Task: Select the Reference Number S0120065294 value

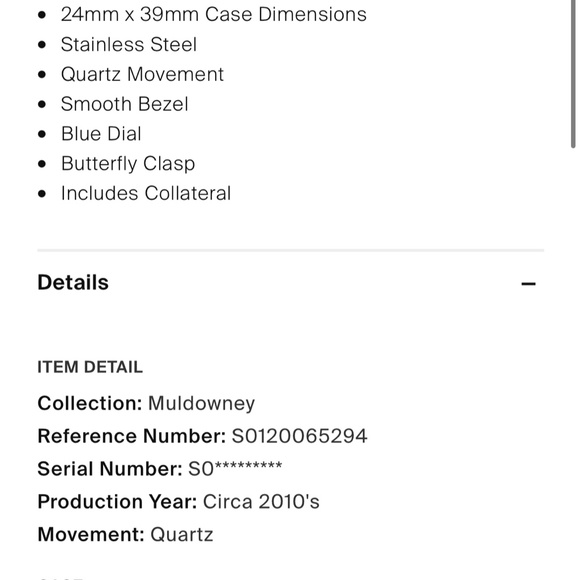Action: 299,436
